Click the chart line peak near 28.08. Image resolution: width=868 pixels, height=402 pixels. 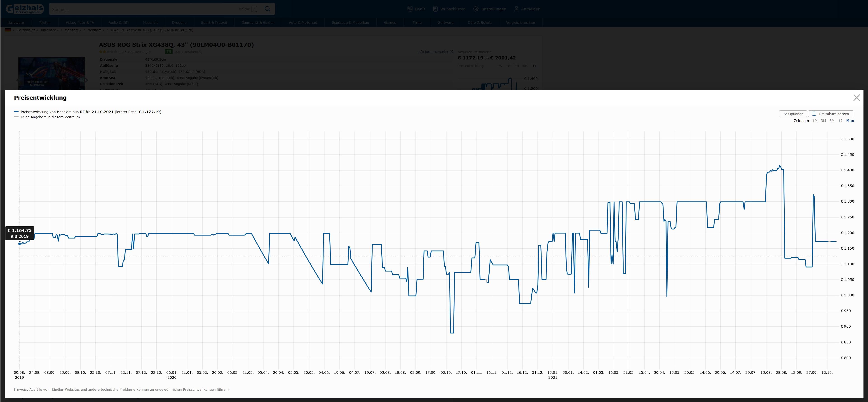click(x=780, y=166)
